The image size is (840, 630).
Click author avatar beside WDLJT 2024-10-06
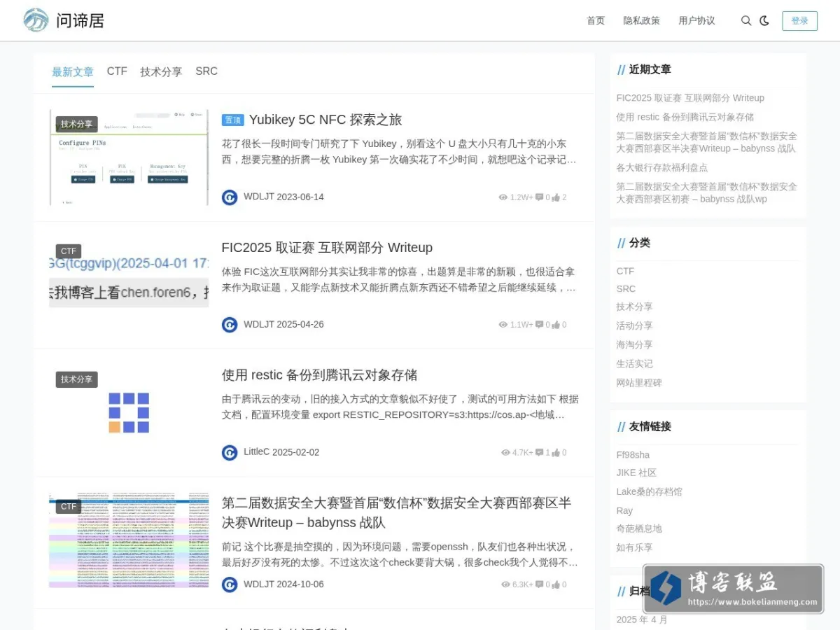coord(230,584)
